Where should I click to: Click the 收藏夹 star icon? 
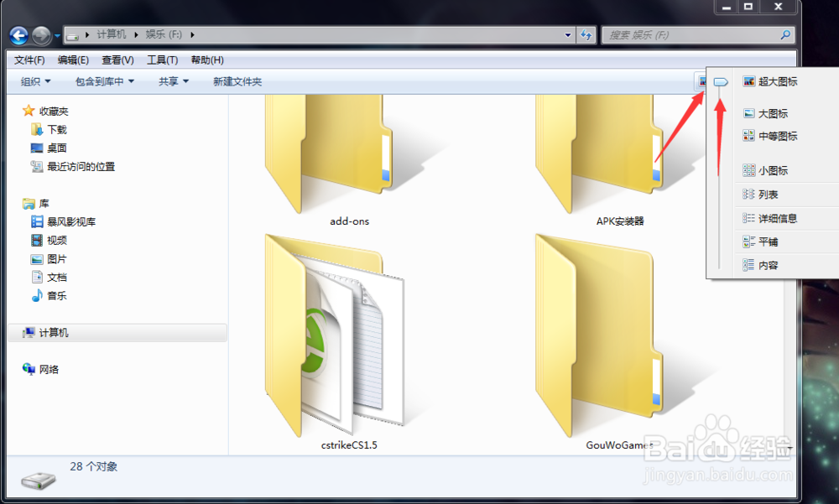(29, 111)
